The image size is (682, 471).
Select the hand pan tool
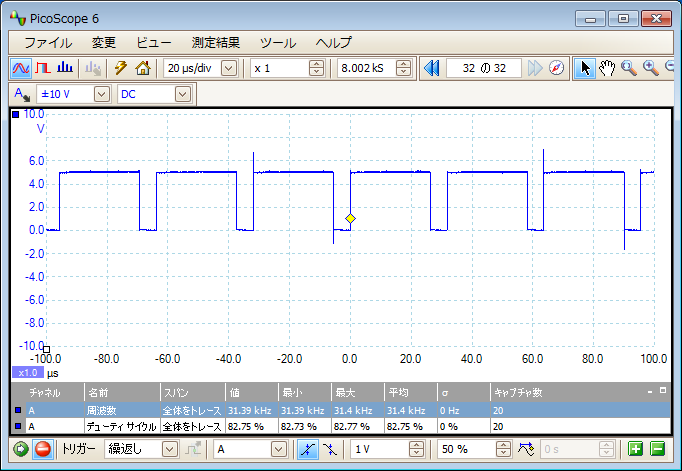(607, 68)
